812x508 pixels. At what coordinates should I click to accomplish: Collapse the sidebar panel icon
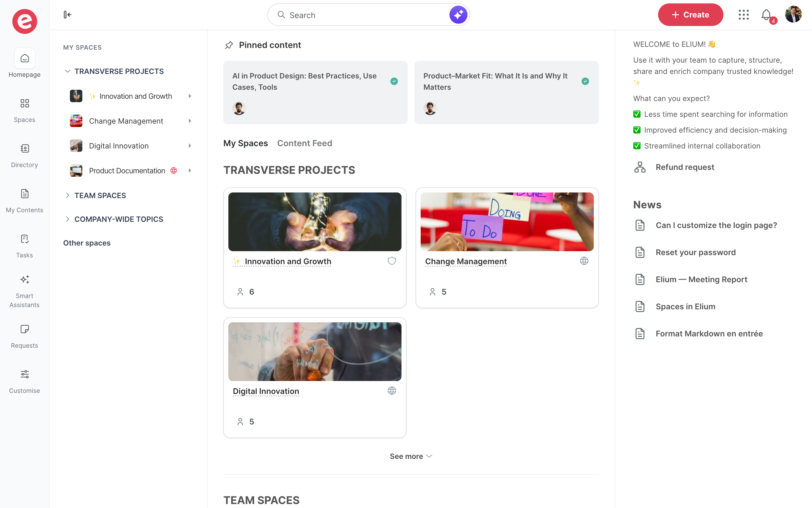67,15
